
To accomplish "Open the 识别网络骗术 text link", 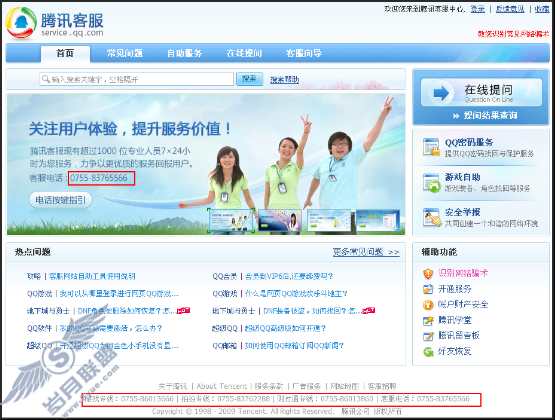I will click(x=463, y=273).
